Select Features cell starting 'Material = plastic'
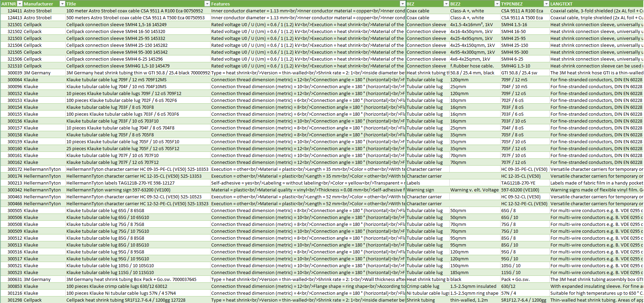The width and height of the screenshot is (644, 303). 308,190
